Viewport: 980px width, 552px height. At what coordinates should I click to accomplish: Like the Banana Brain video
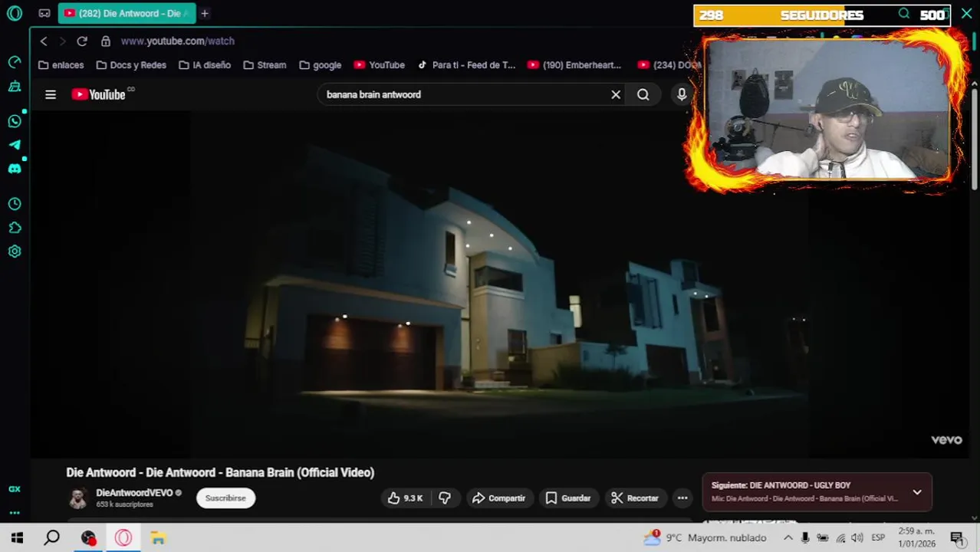tap(406, 498)
